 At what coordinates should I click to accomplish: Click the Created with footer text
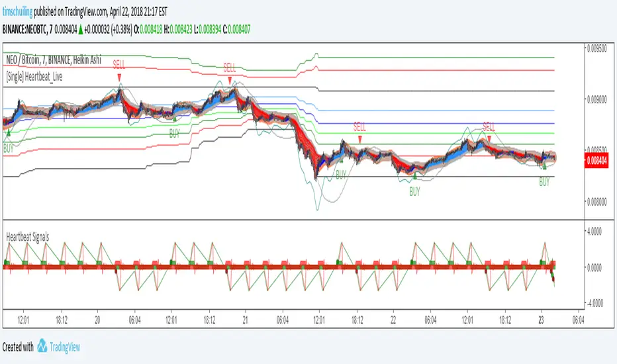coord(18,347)
